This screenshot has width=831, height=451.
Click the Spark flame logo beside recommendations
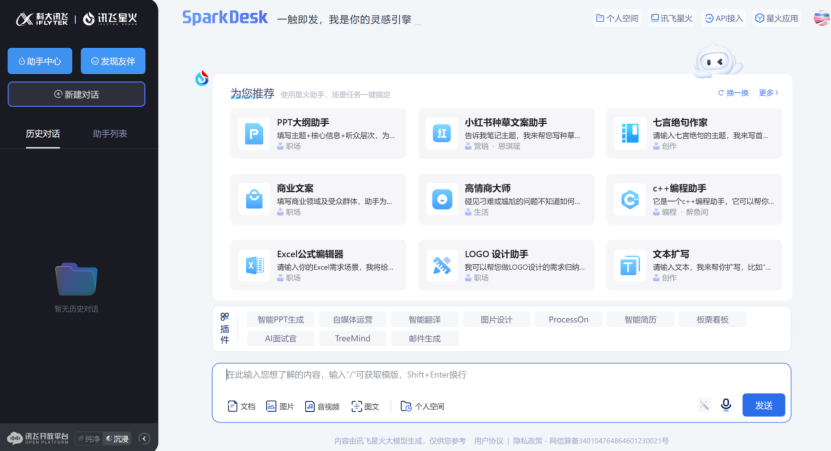[201, 78]
